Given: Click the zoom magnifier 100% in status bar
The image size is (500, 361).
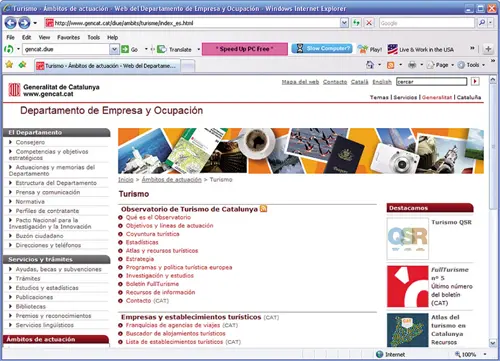Looking at the screenshot, I should point(458,354).
